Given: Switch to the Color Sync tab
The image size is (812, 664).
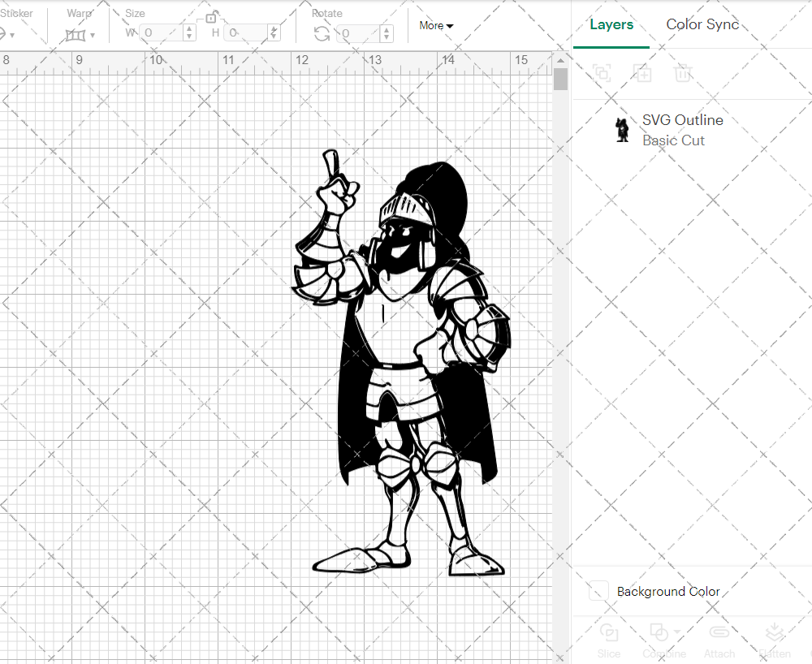Looking at the screenshot, I should pos(702,24).
